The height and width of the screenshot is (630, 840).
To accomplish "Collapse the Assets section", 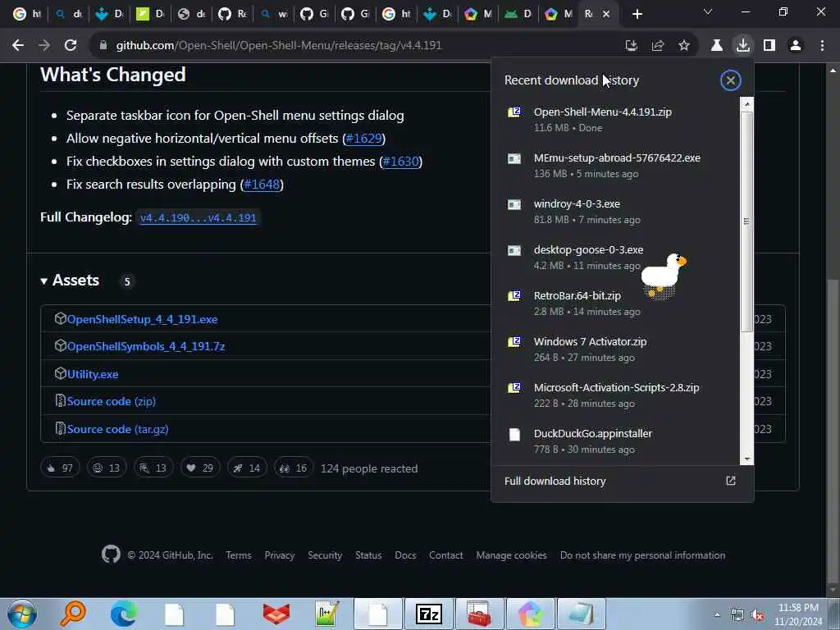I will 71,281.
